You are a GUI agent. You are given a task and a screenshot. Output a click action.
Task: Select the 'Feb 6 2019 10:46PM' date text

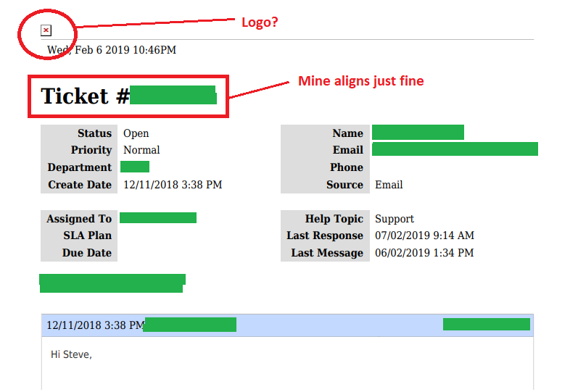[x=125, y=50]
